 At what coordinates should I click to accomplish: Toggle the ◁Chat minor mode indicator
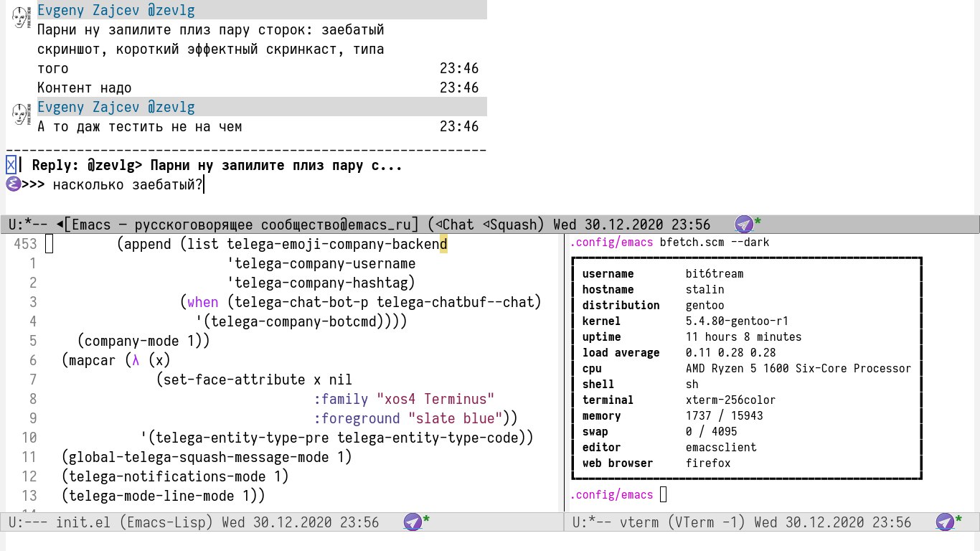pos(454,225)
